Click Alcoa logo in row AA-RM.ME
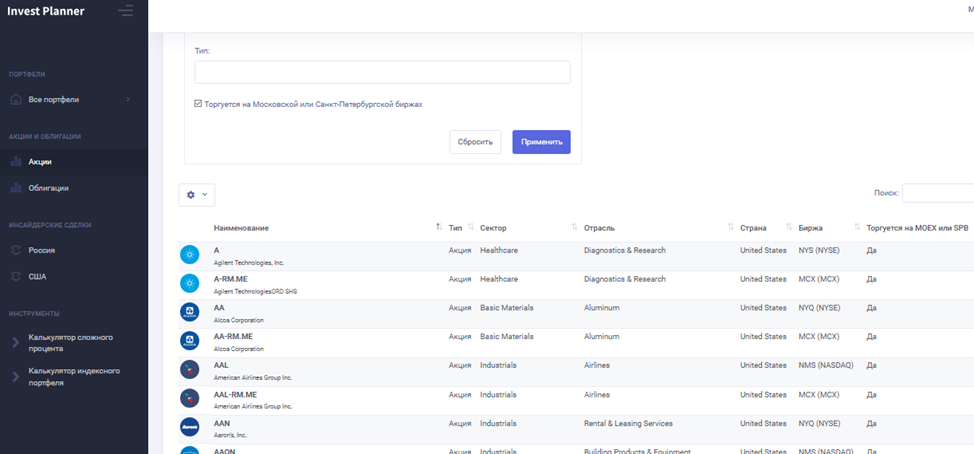Viewport: 974px width, 454px height. (x=189, y=340)
